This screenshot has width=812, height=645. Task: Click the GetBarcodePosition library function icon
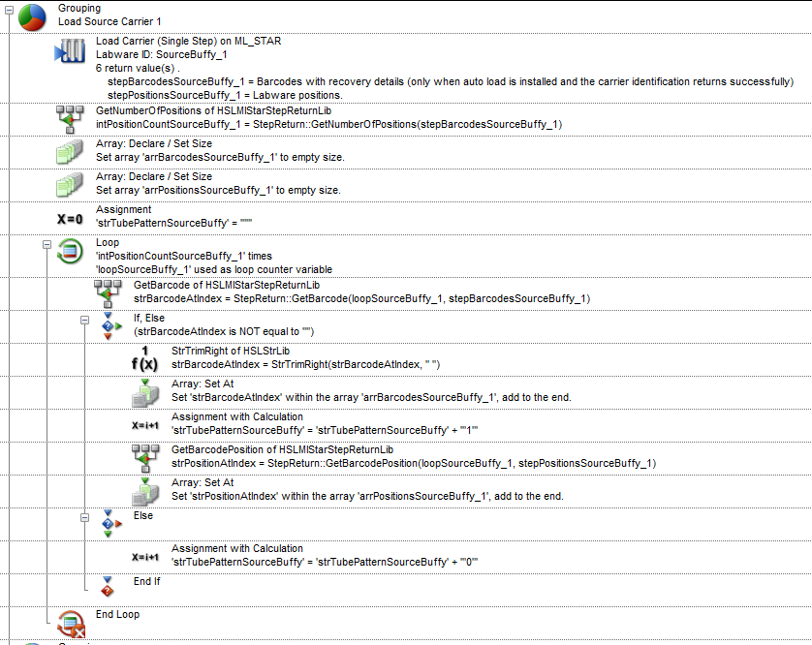pos(145,458)
